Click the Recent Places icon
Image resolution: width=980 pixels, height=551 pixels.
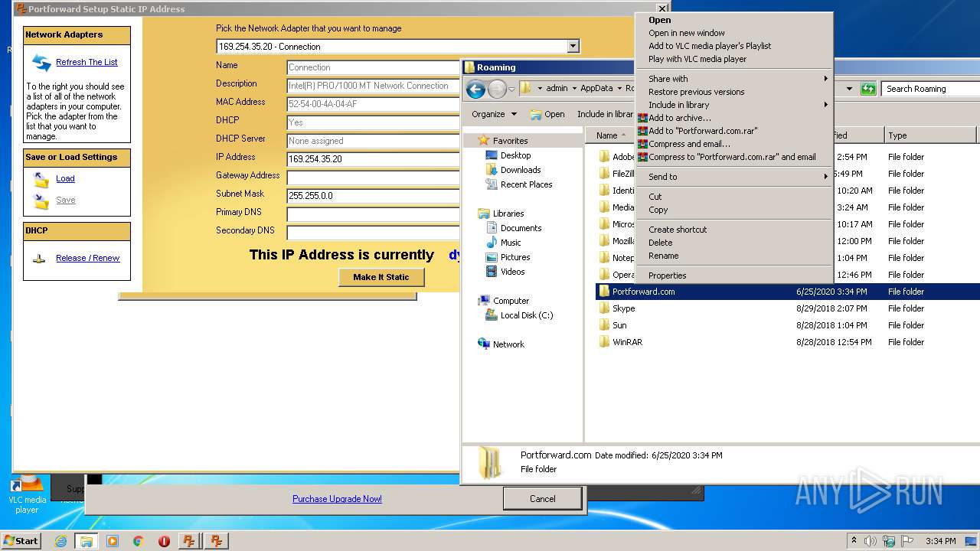(492, 184)
